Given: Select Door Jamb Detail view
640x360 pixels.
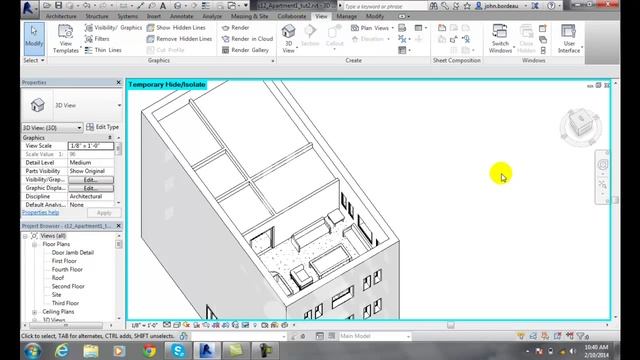Looking at the screenshot, I should point(73,253).
